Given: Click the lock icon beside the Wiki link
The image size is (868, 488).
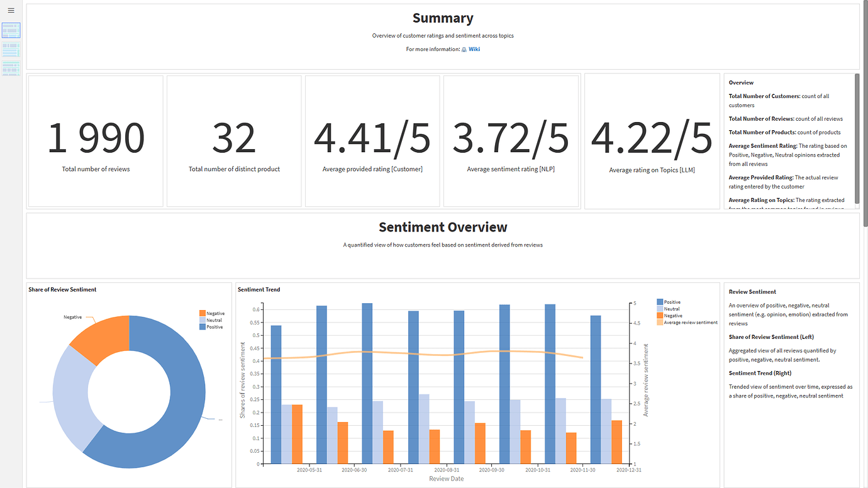Looking at the screenshot, I should click(x=464, y=49).
